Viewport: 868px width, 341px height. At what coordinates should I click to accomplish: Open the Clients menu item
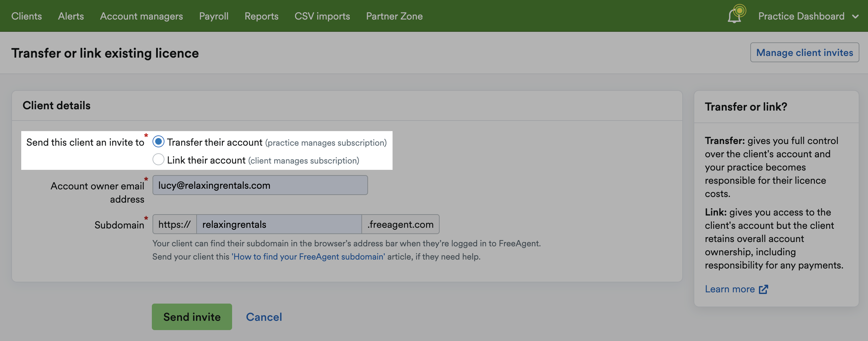coord(27,16)
